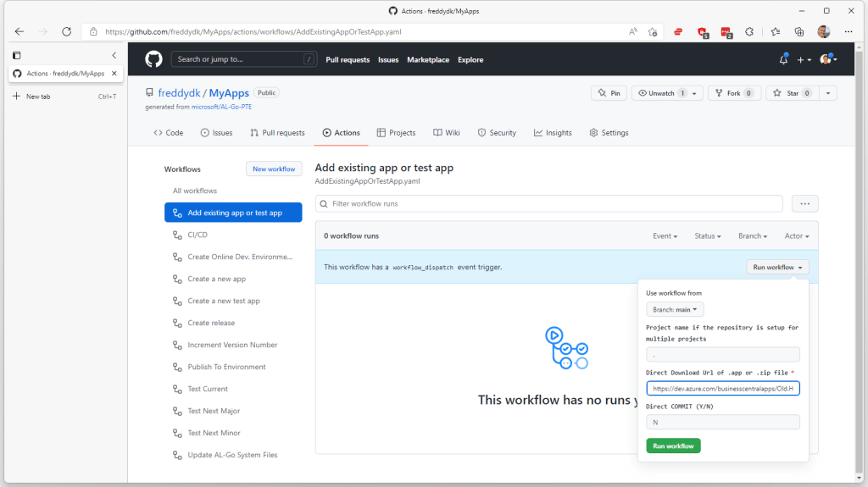Screen dimensions: 868x487
Task: Expand the Branch: main dropdown
Action: coord(675,310)
